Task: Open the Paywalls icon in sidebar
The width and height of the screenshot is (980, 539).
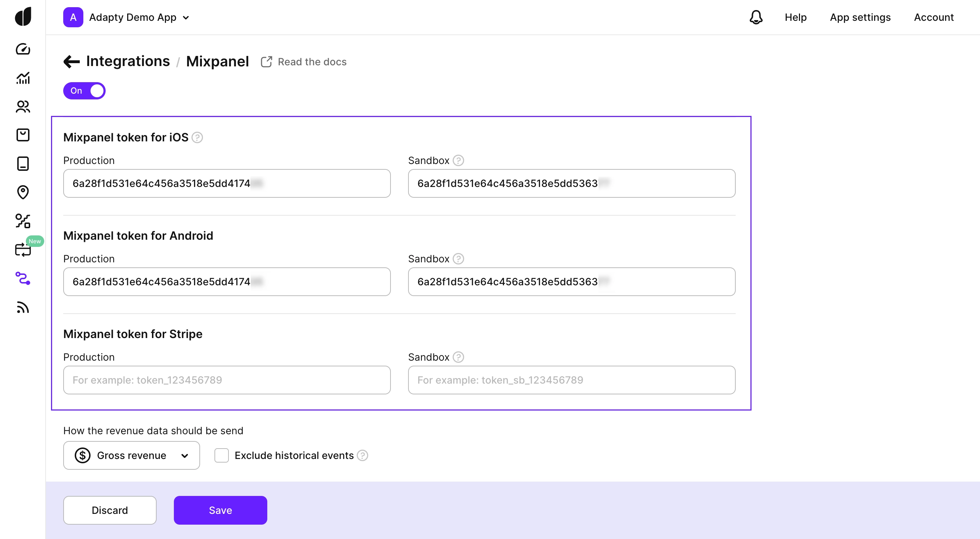Action: [23, 163]
